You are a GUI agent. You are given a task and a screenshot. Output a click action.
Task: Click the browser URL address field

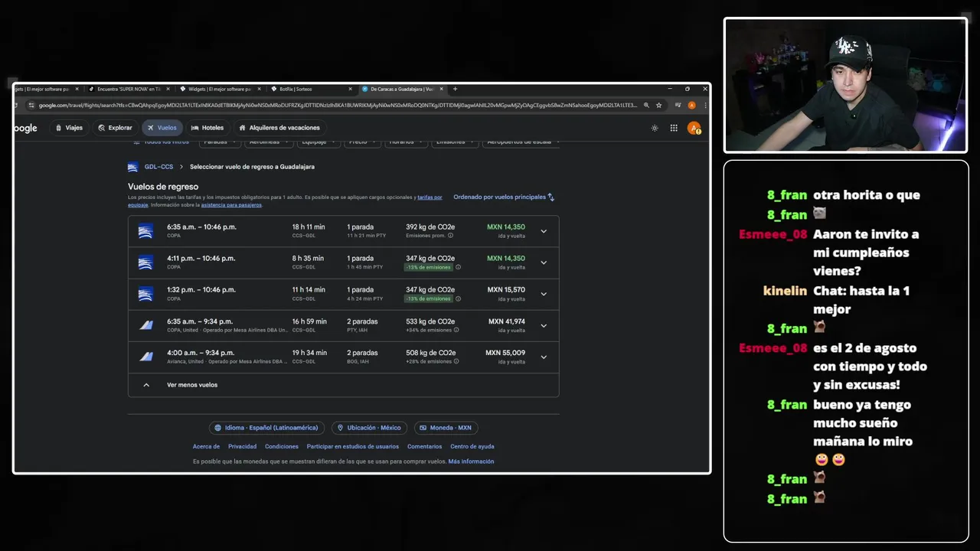[x=337, y=106]
